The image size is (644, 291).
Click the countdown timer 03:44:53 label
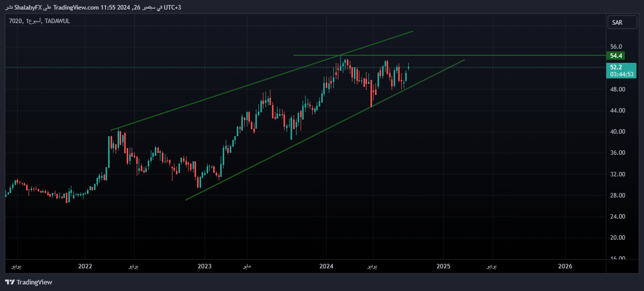[x=622, y=74]
